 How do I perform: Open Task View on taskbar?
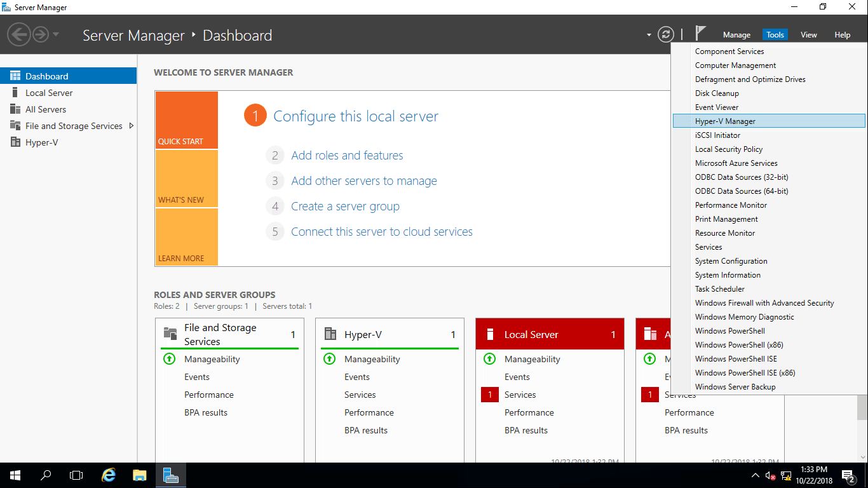[76, 475]
